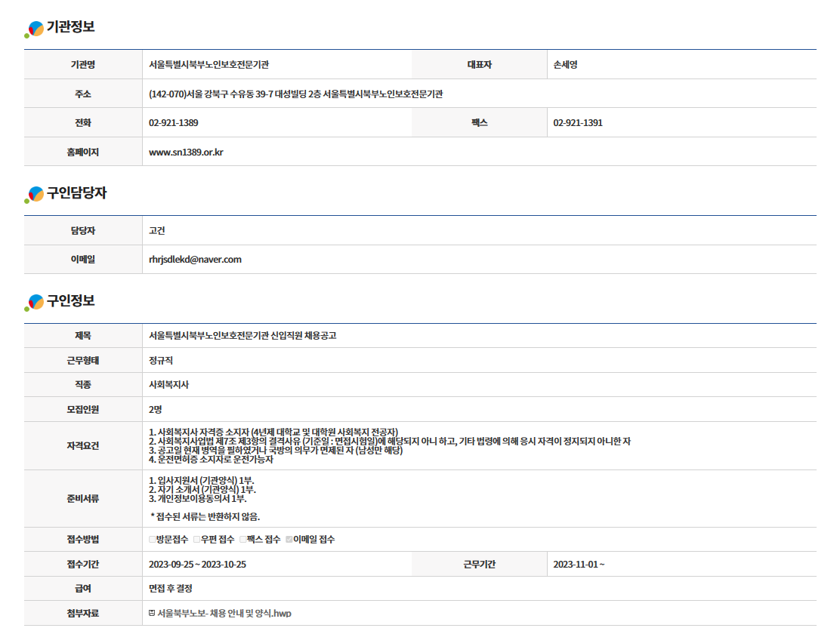
Task: Click the 기관정보 section heading
Action: [70, 27]
